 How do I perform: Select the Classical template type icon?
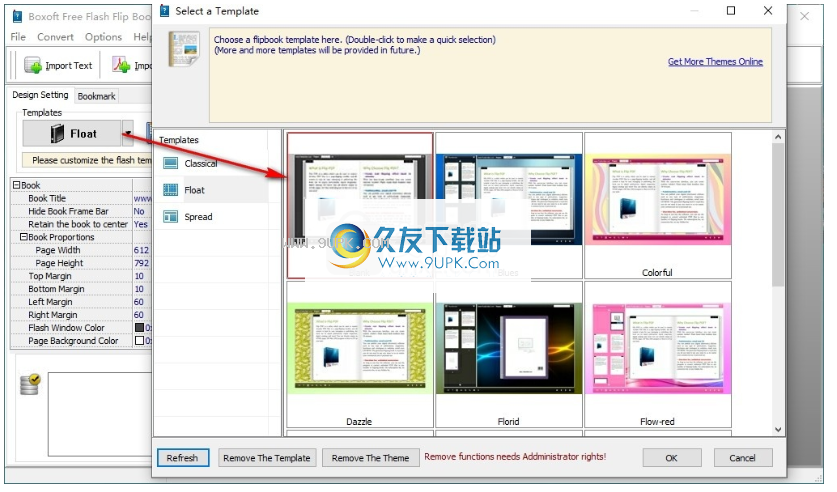pos(170,163)
